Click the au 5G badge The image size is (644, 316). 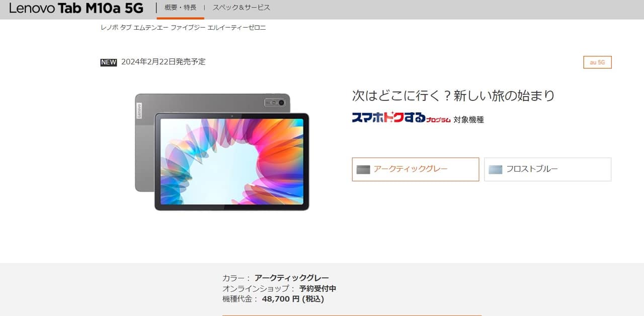[x=598, y=62]
